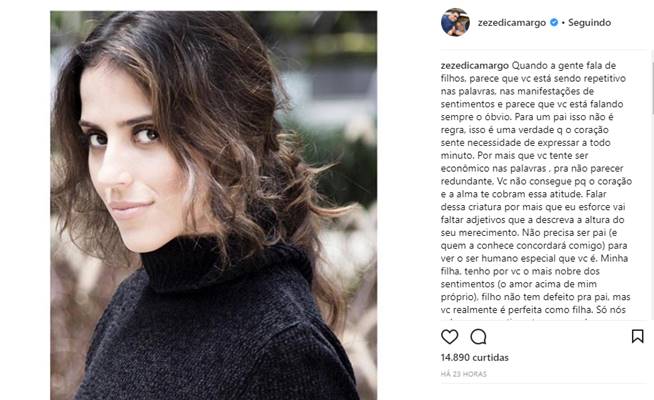Click the word 'redundante' in the caption
The image size is (654, 400).
tap(467, 181)
